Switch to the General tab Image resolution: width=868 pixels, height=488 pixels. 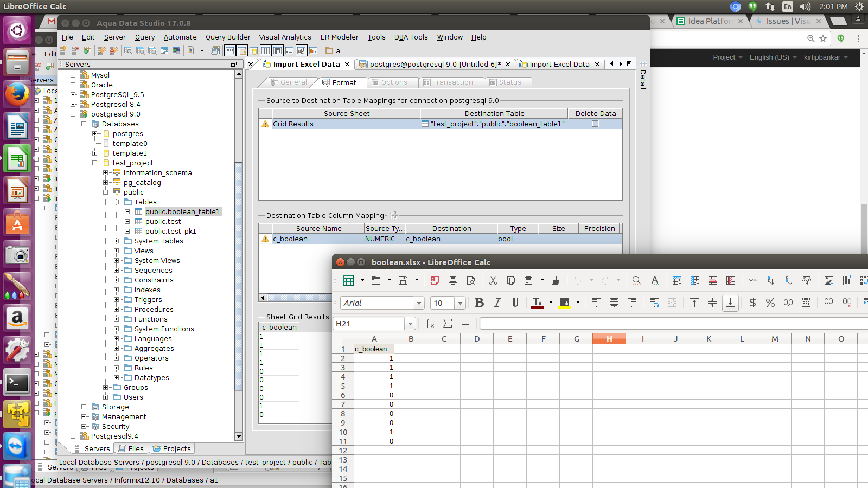coord(289,82)
